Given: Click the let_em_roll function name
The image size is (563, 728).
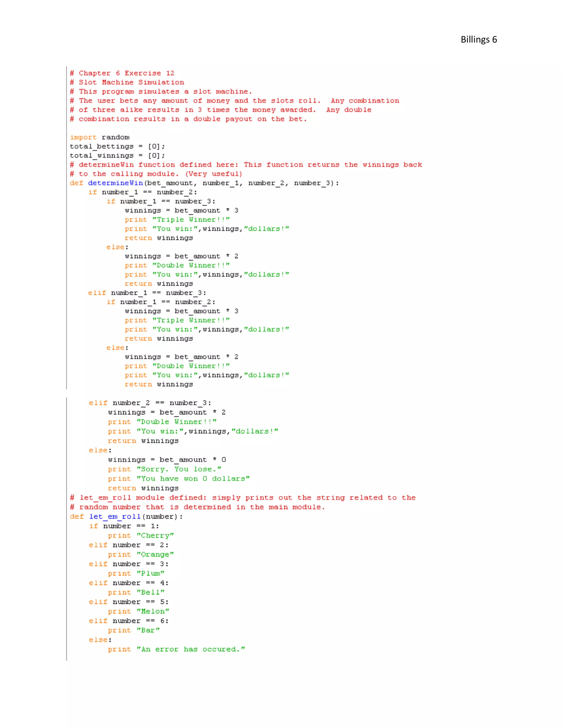Looking at the screenshot, I should click(x=115, y=517).
